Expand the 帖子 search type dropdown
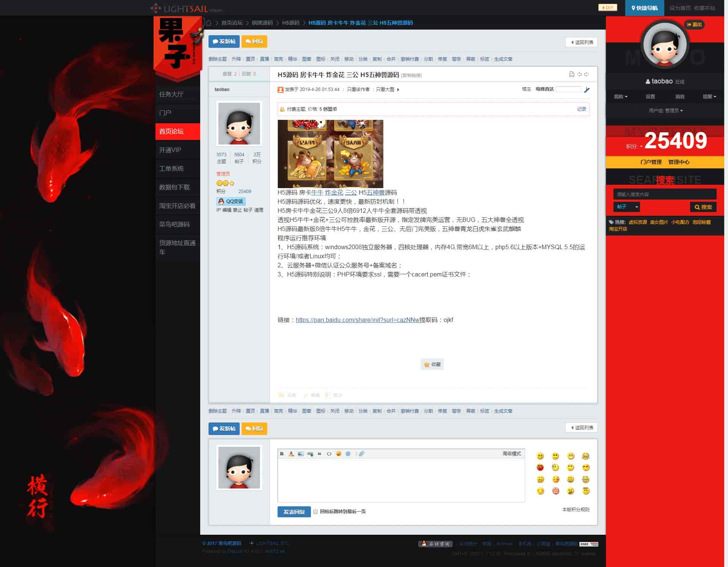Viewport: 728px width, 567px height. pos(626,207)
